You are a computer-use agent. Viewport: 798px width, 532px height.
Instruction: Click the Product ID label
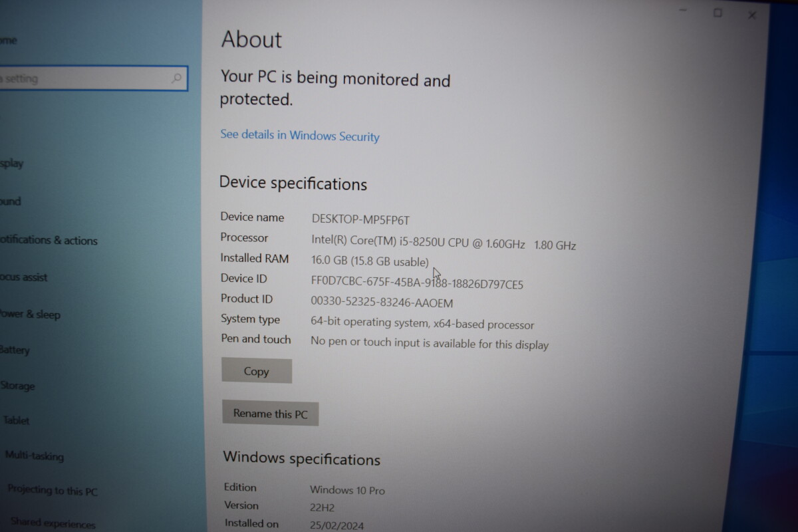pyautogui.click(x=247, y=299)
